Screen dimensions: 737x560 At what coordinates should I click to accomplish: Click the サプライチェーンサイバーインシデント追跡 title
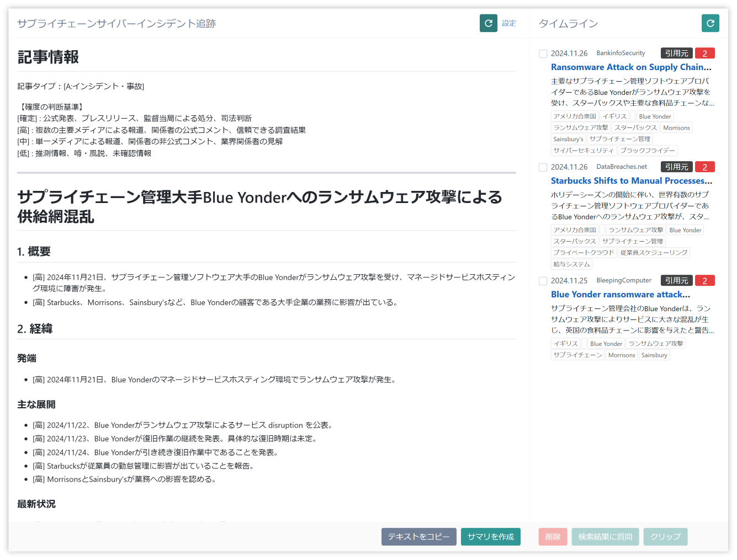click(116, 24)
